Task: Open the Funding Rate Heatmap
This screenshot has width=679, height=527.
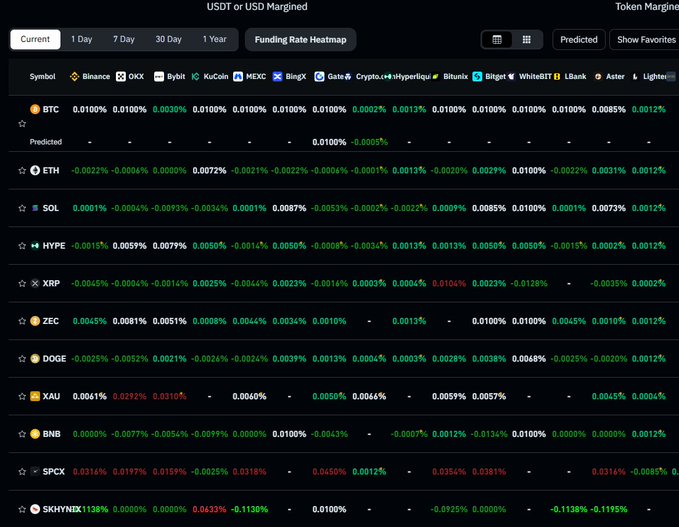Action: point(301,40)
